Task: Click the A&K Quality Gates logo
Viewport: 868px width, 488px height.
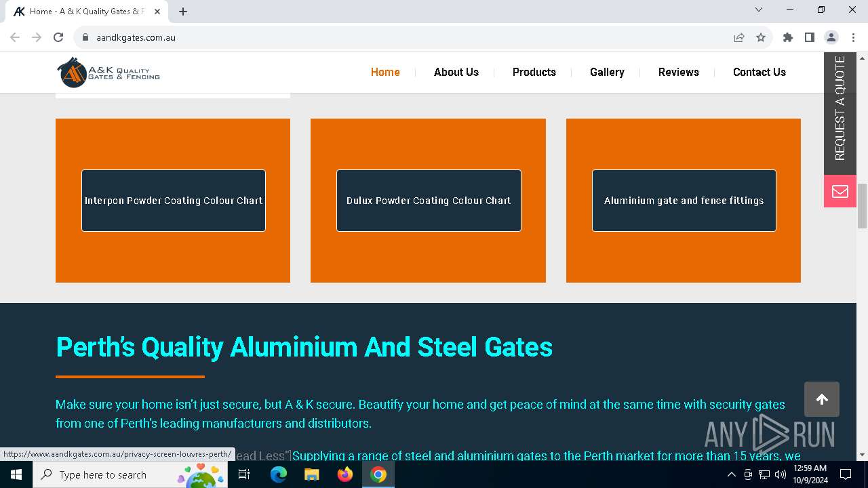Action: (108, 73)
